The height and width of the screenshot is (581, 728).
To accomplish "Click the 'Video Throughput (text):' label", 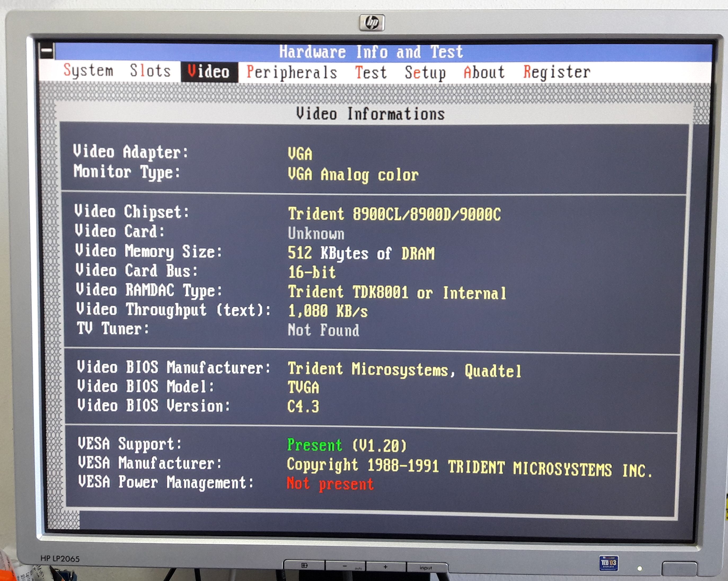I will (174, 310).
